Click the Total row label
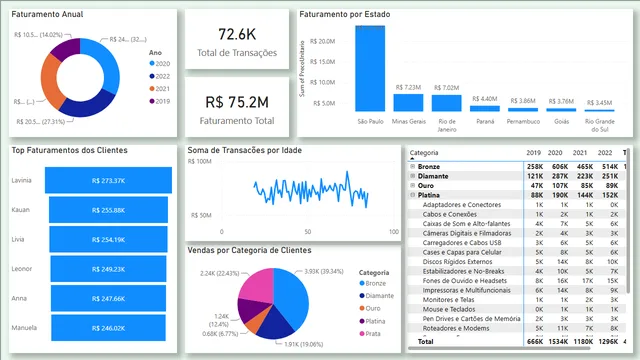Image resolution: width=640 pixels, height=360 pixels. click(425, 341)
